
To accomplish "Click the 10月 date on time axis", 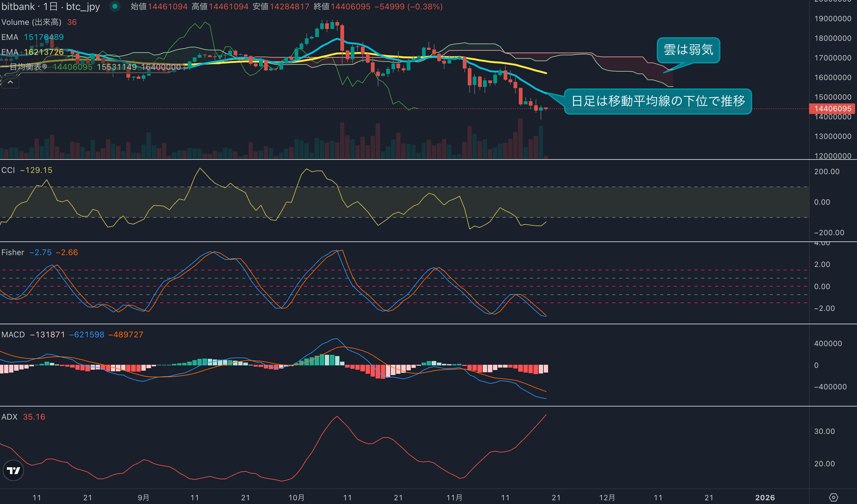I will (296, 497).
